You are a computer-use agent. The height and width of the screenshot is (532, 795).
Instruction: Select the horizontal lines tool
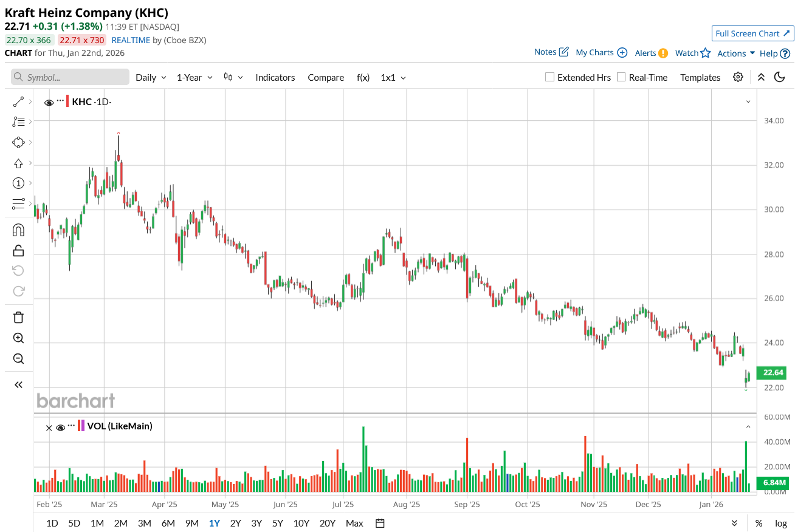point(18,203)
